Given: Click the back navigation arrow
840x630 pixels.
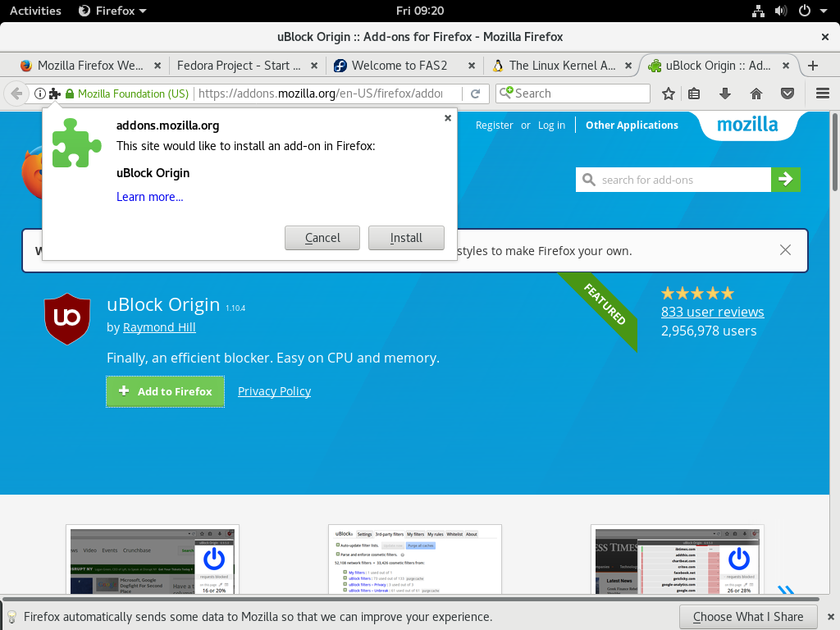Looking at the screenshot, I should coord(16,94).
